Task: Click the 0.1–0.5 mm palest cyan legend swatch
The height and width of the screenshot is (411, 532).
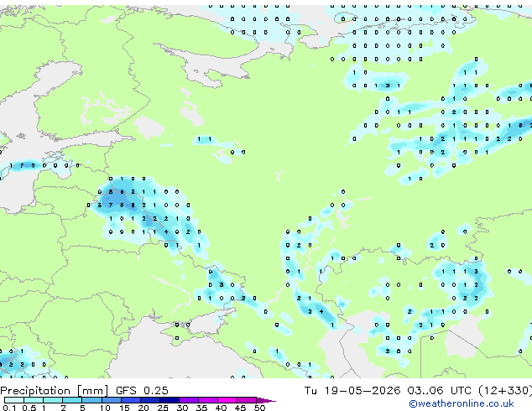Action: pyautogui.click(x=14, y=400)
